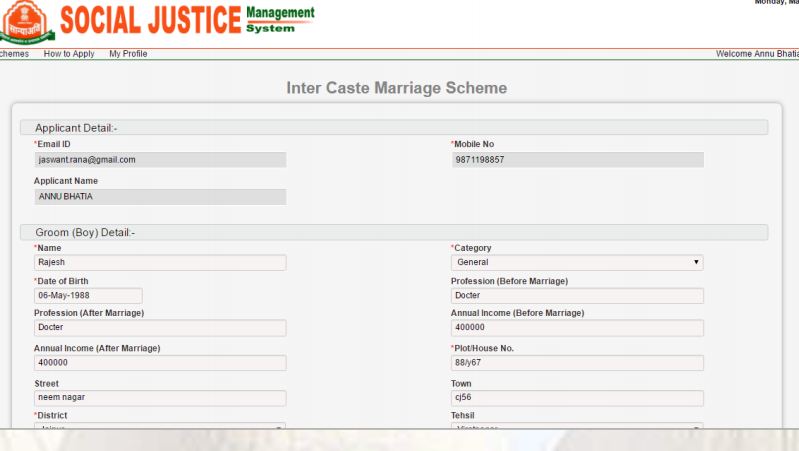The image size is (799, 451).
Task: Click the Welcome Annu Bhatia user label
Action: pyautogui.click(x=757, y=54)
